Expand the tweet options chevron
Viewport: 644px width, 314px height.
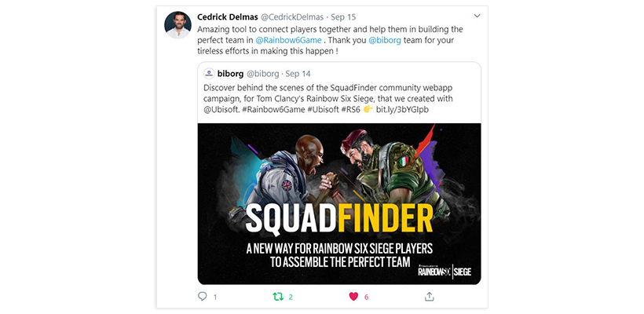pyautogui.click(x=477, y=16)
